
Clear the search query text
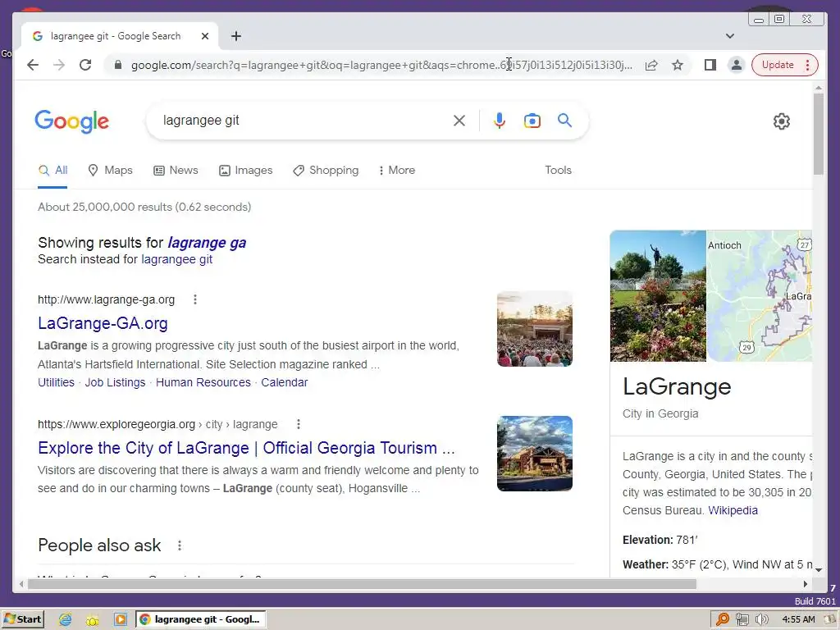click(459, 121)
